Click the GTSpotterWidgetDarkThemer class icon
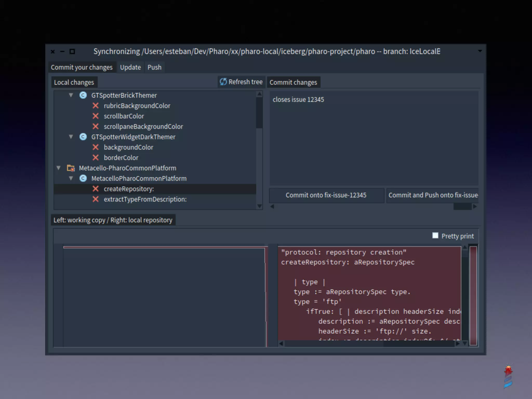This screenshot has width=532, height=399. point(83,137)
